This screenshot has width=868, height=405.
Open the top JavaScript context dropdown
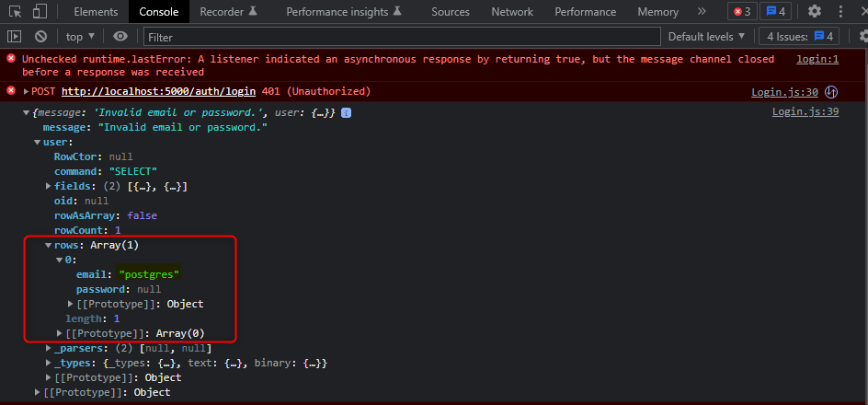point(80,37)
